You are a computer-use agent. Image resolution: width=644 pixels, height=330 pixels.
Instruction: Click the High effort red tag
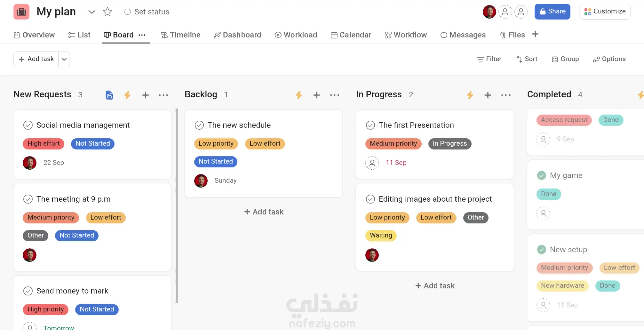[44, 144]
